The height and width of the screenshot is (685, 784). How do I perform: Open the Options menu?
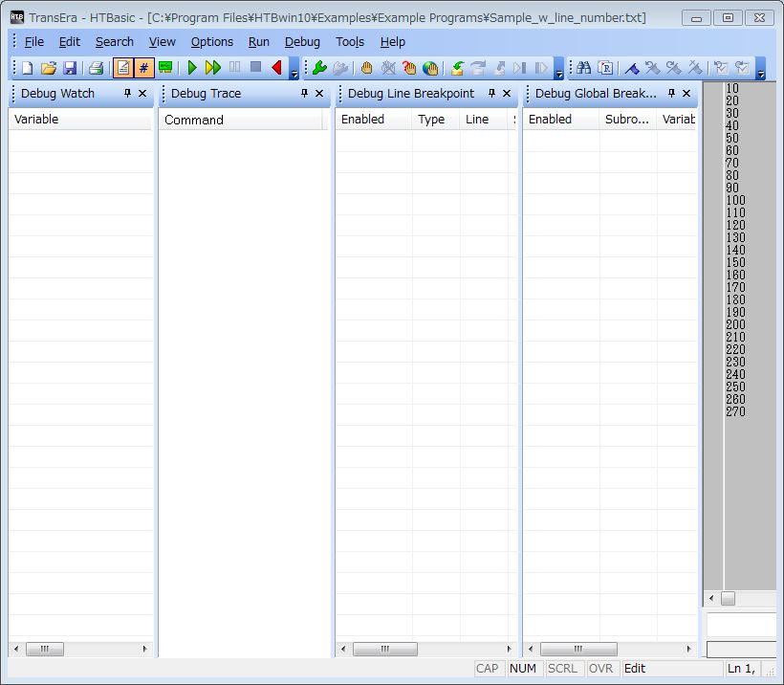pyautogui.click(x=212, y=41)
